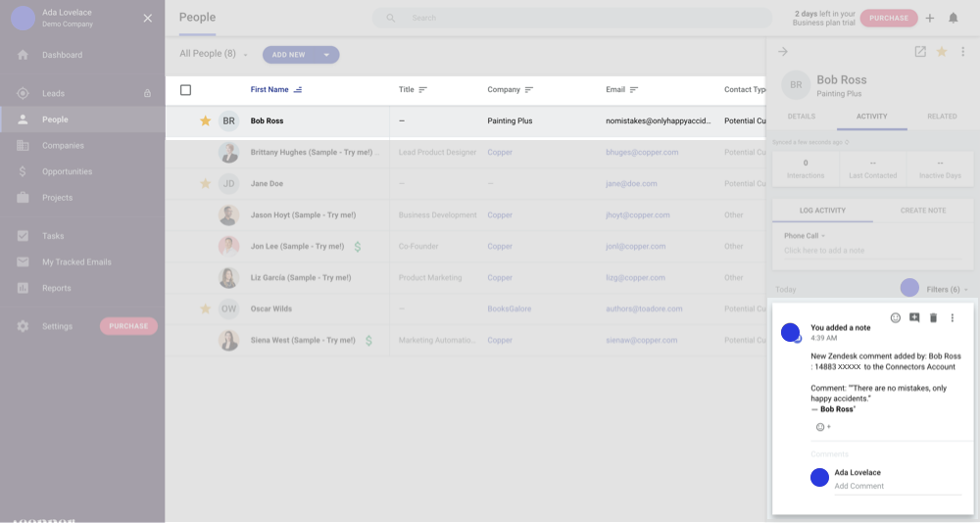Switch to the Details tab
This screenshot has width=980, height=523.
pos(801,117)
